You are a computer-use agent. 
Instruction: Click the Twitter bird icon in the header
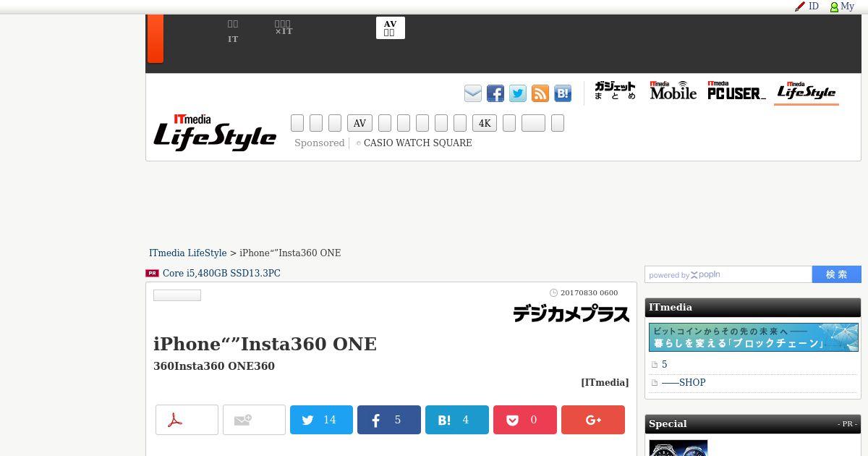[x=518, y=93]
